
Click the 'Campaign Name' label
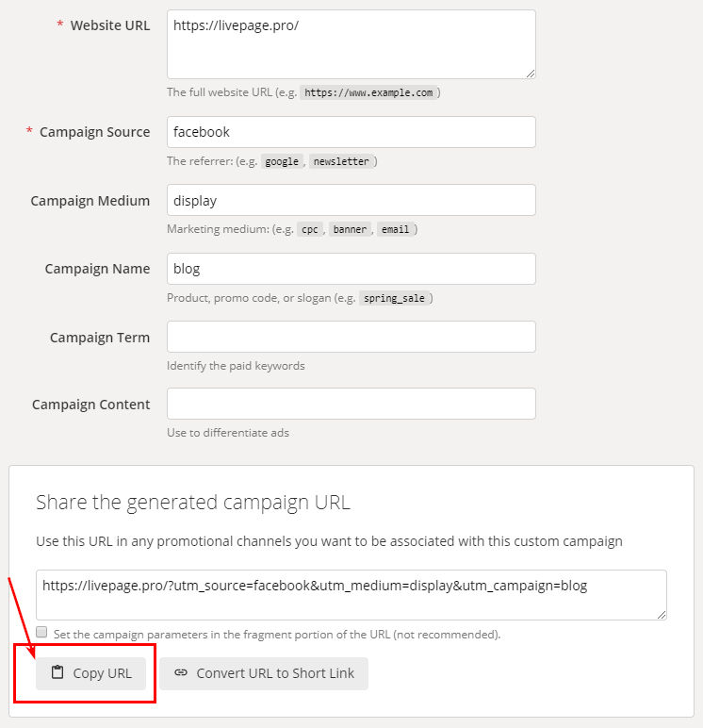(97, 269)
